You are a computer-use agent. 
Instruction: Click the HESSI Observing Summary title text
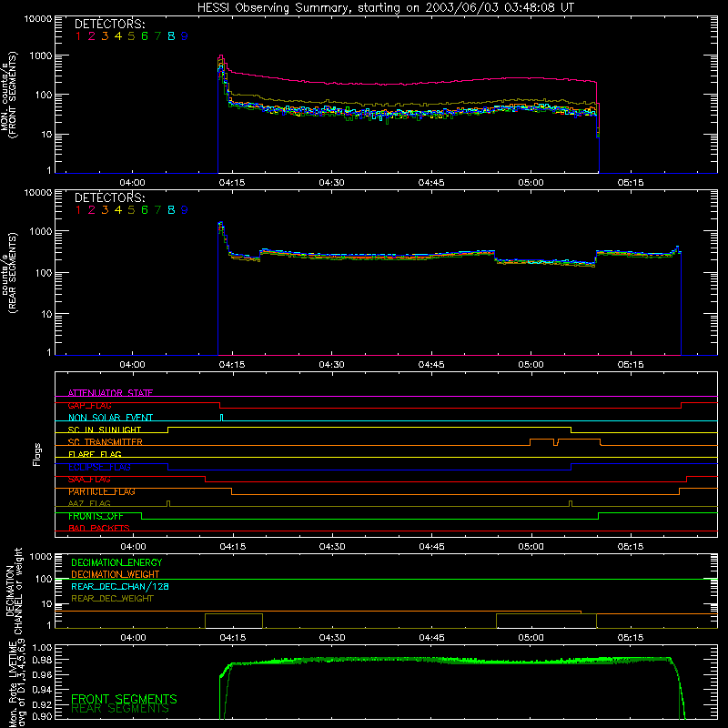click(385, 8)
